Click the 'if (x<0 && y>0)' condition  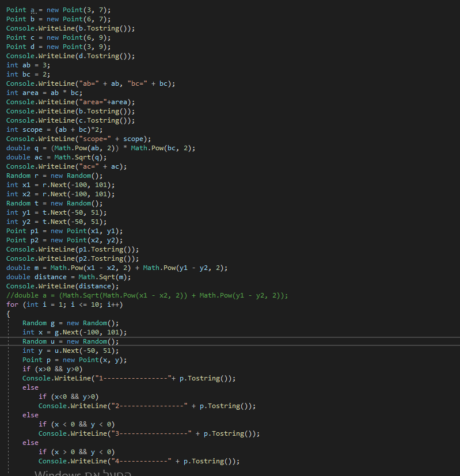tap(69, 397)
